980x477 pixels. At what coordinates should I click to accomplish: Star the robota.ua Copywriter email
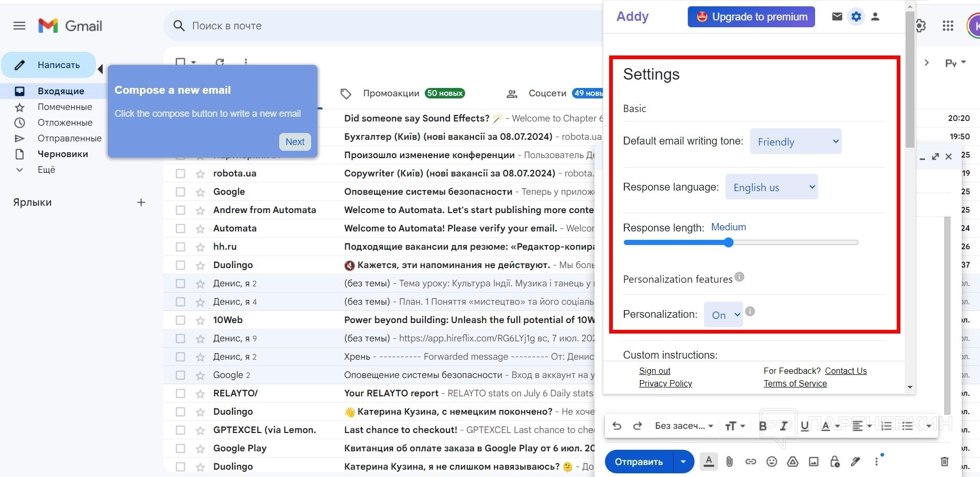[200, 173]
